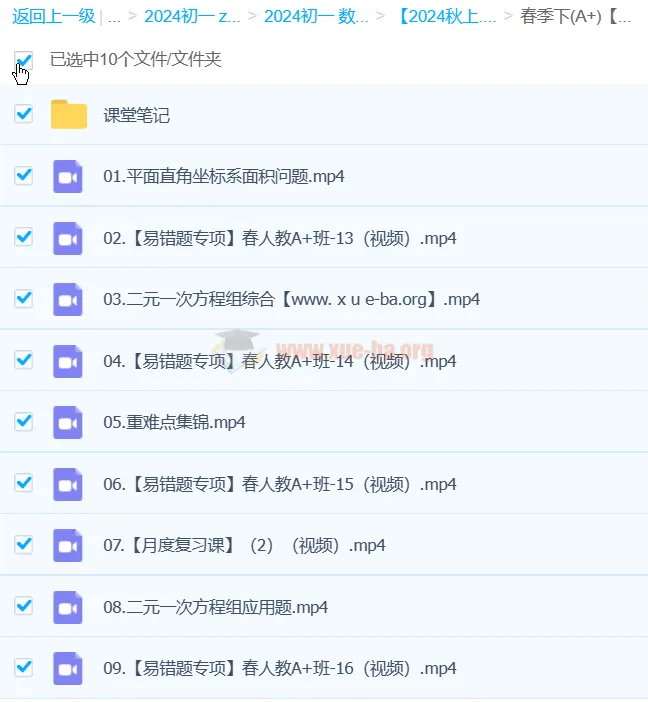The image size is (648, 702).
Task: Uncheck checkbox for 02 春人教A+班-13 video
Action: pyautogui.click(x=23, y=236)
